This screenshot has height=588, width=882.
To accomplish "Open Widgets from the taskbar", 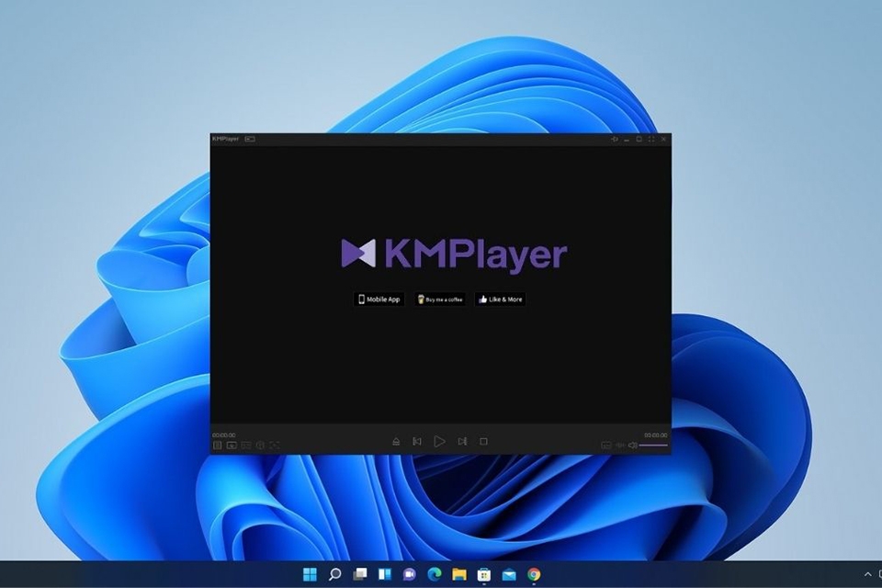I will [385, 574].
